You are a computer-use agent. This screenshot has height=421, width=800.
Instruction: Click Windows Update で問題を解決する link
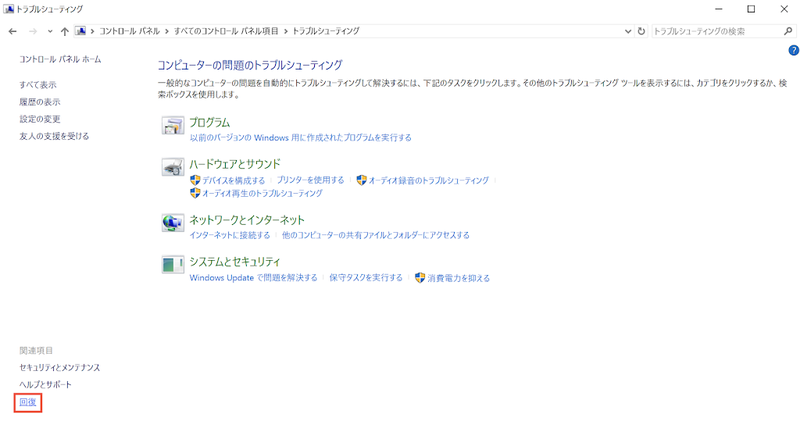click(x=253, y=278)
